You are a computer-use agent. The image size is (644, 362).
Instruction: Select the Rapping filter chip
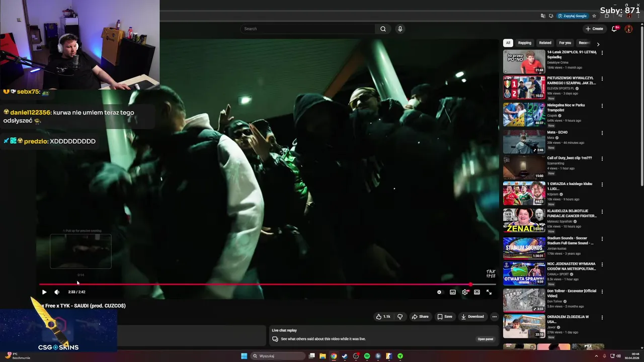[525, 43]
